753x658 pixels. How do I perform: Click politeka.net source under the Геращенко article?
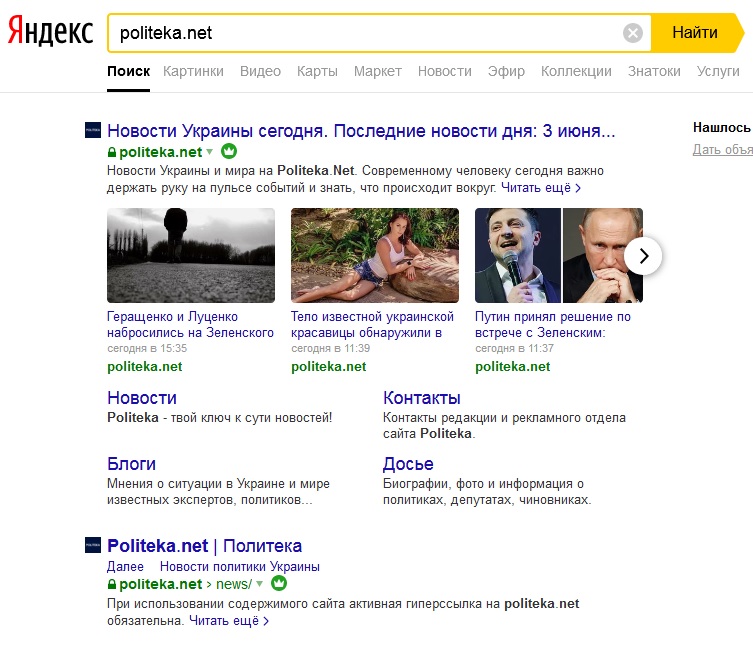(x=145, y=366)
